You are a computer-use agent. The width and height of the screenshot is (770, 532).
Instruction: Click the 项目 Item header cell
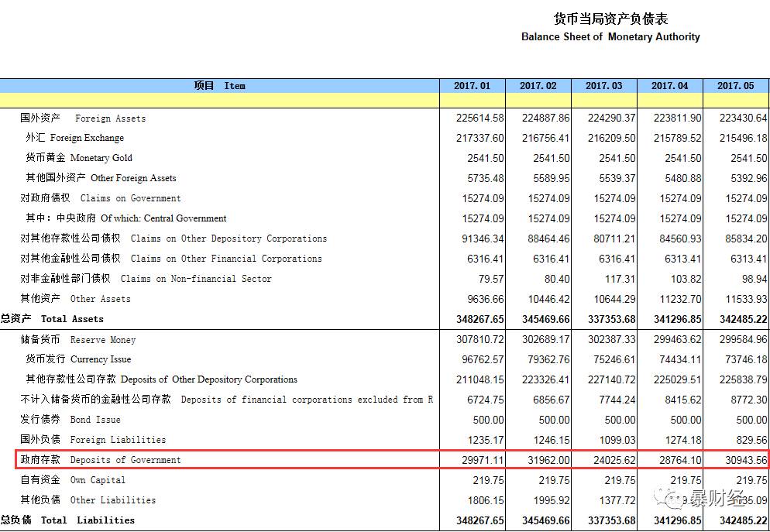pos(219,86)
